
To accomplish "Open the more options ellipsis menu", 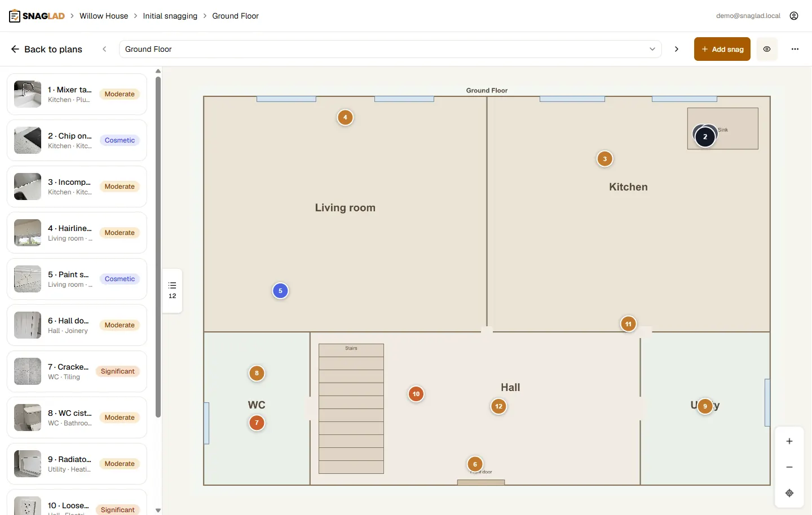I will (x=795, y=49).
